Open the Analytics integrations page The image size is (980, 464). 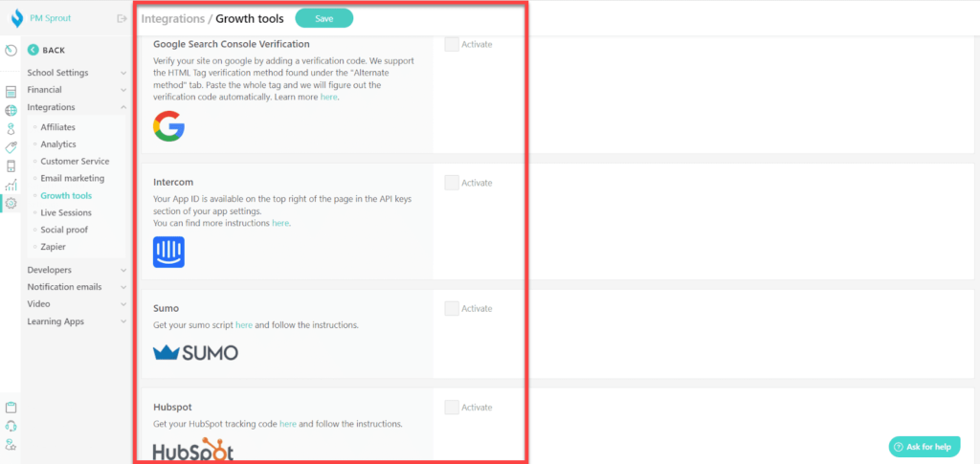(58, 144)
